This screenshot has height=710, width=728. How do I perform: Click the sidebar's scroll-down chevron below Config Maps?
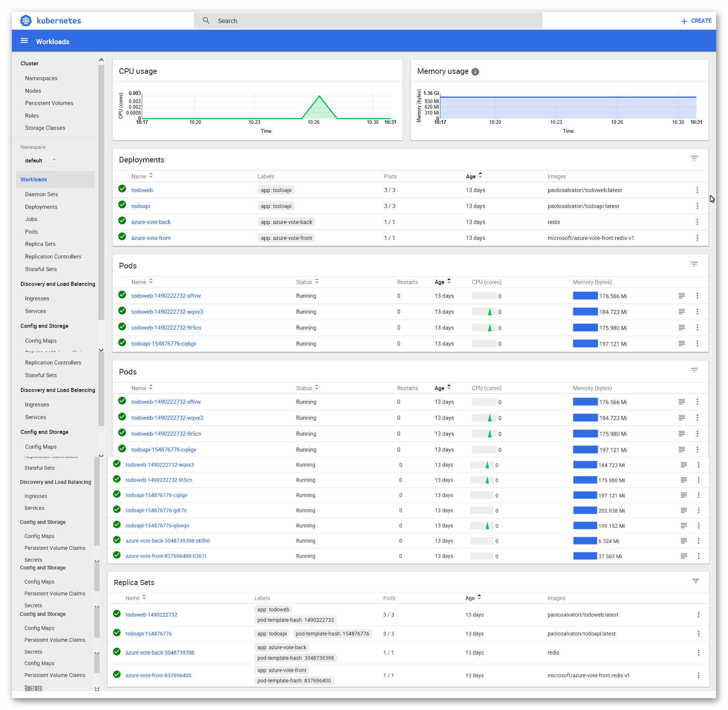point(101,350)
